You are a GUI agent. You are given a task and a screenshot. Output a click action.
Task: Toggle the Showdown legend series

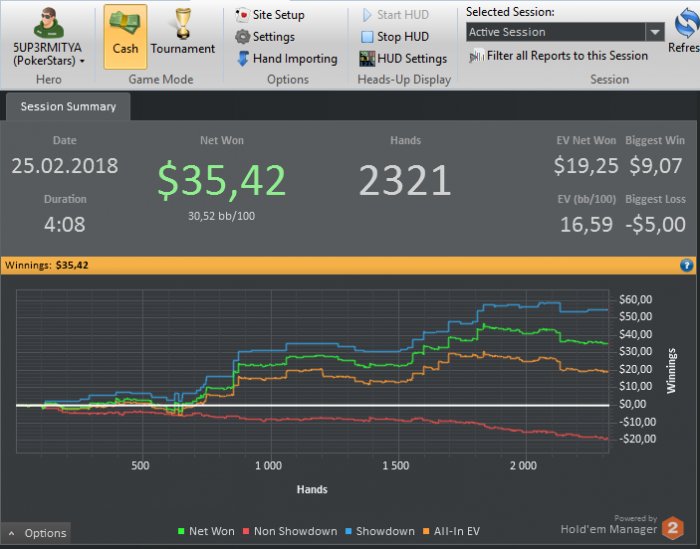click(380, 531)
